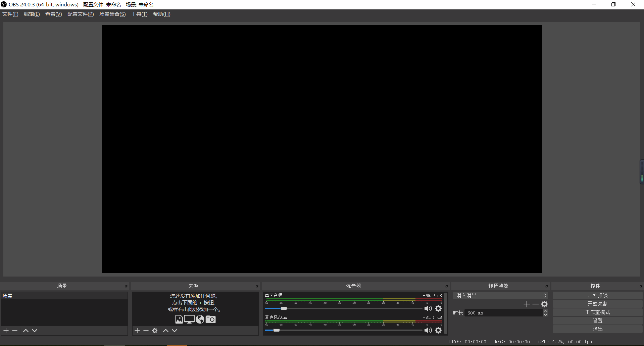The height and width of the screenshot is (346, 644).
Task: Undock the 来源 panel
Action: click(x=257, y=286)
